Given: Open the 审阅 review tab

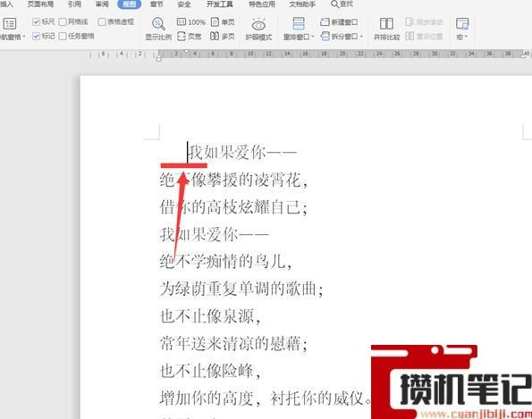Looking at the screenshot, I should 102,4.
